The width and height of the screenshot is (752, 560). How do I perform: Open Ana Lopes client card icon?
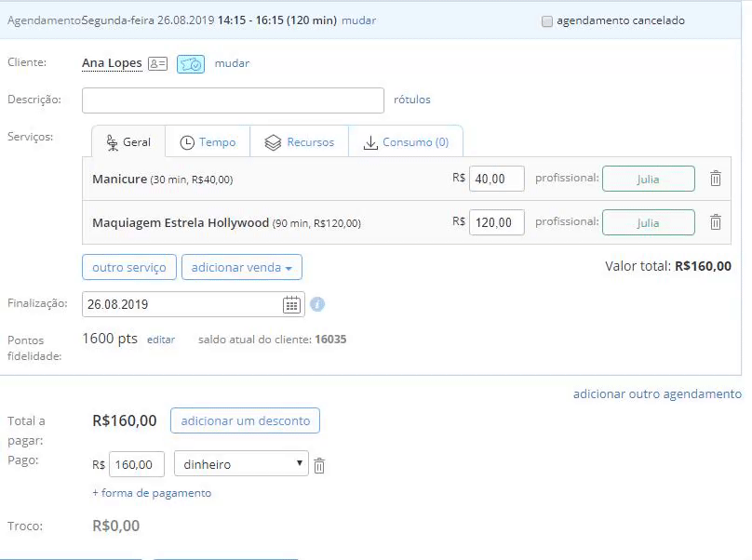click(157, 63)
